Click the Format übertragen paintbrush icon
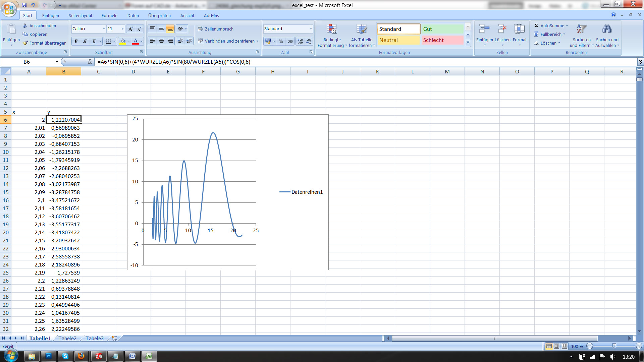Image resolution: width=644 pixels, height=362 pixels. click(x=25, y=43)
